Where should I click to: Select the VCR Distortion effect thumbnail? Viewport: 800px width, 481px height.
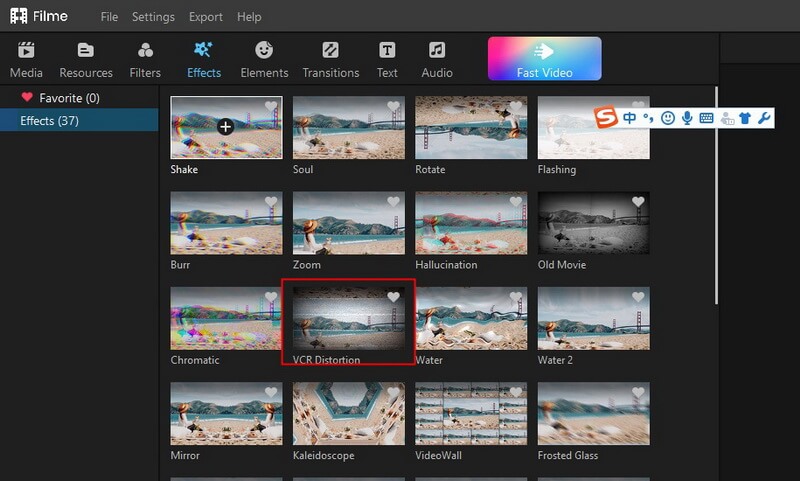click(348, 318)
